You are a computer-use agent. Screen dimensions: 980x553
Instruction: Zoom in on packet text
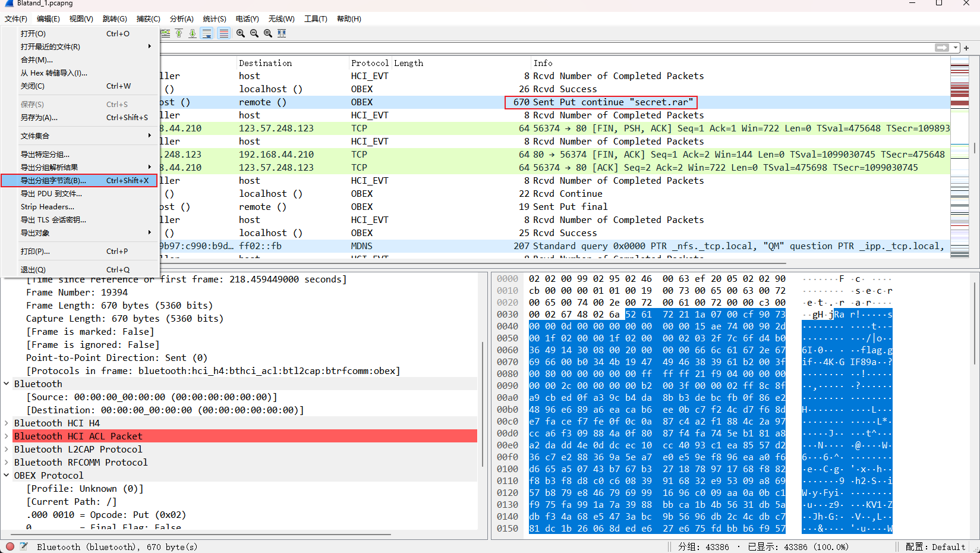pos(241,33)
